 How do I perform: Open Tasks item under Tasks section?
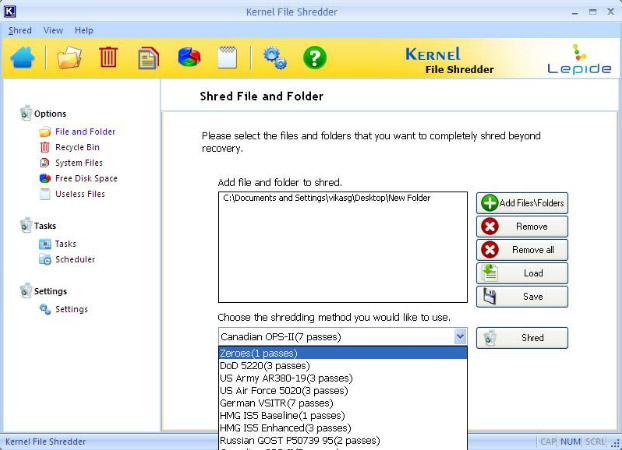(65, 244)
